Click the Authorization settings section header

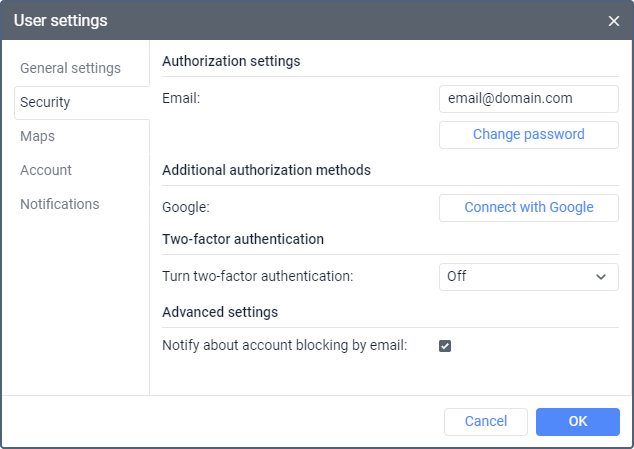coord(230,61)
